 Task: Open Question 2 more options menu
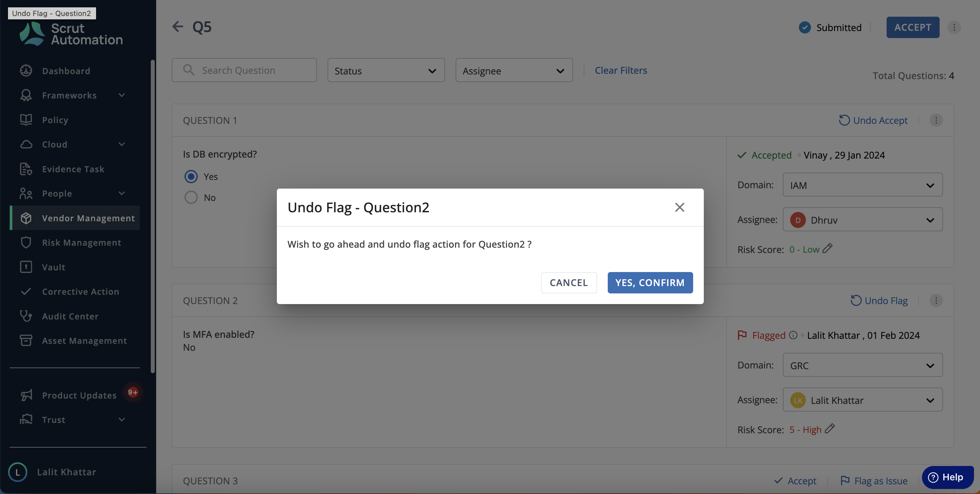pyautogui.click(x=936, y=300)
